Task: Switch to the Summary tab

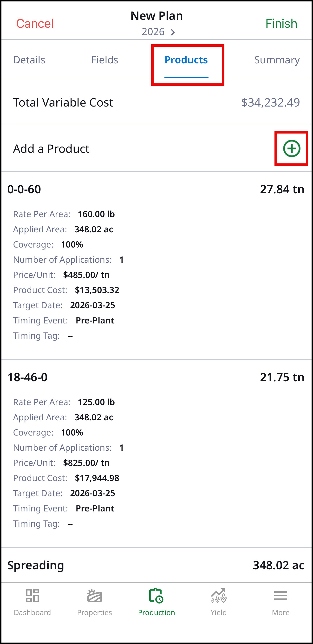Action: pyautogui.click(x=277, y=60)
